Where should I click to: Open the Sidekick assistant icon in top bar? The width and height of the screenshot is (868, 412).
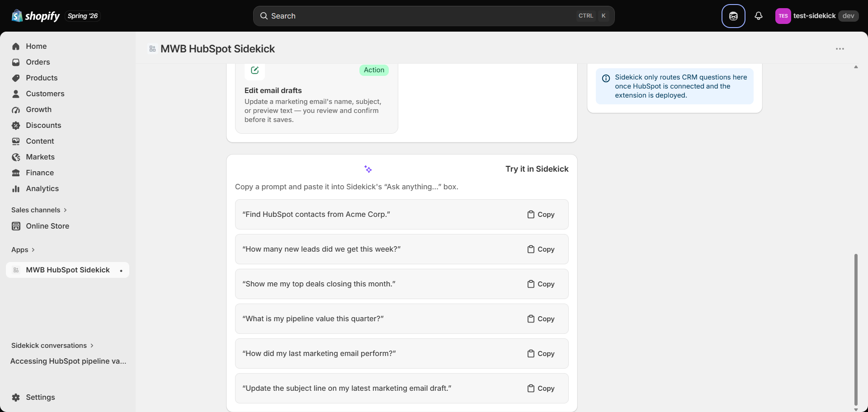click(733, 16)
